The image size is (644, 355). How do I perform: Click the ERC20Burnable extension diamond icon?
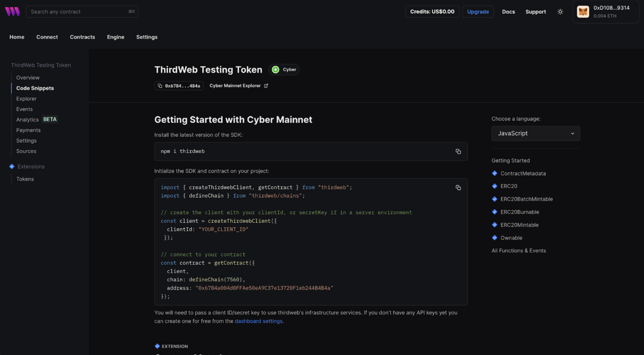pos(494,212)
